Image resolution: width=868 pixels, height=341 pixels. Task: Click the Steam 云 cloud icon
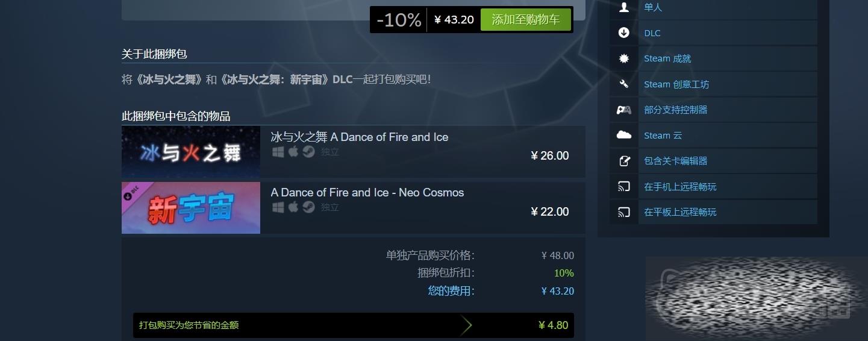click(624, 136)
